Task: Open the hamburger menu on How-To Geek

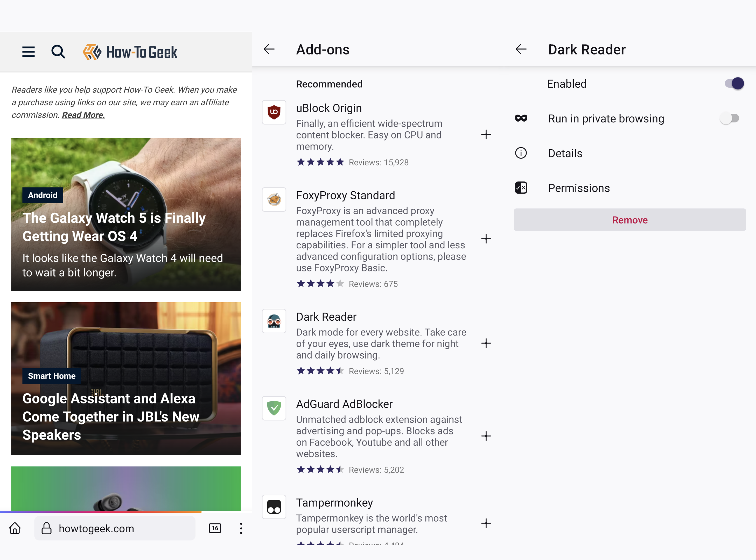Action: (x=29, y=52)
